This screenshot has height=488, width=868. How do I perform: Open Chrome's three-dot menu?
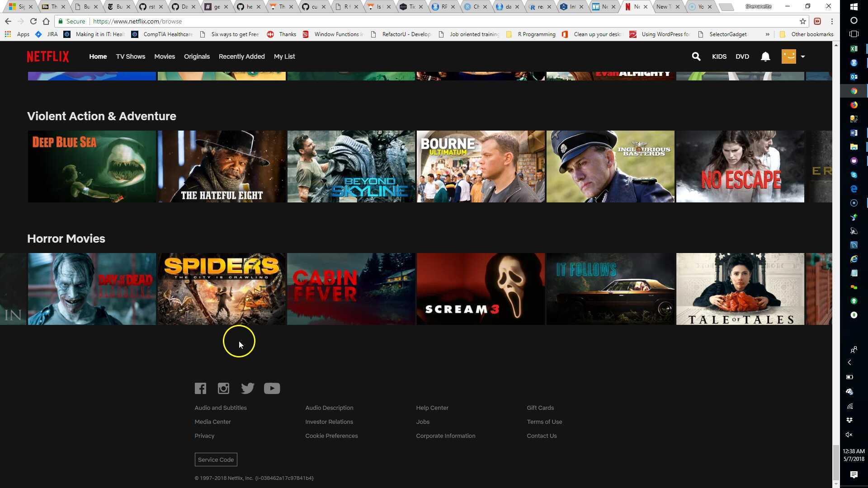pos(832,21)
